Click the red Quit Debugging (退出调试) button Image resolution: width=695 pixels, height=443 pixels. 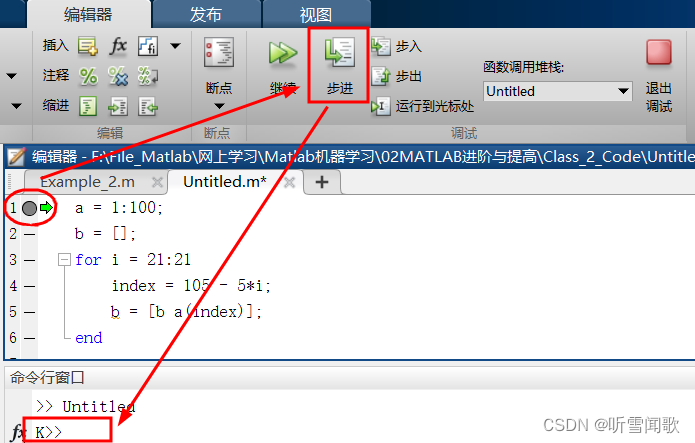659,52
